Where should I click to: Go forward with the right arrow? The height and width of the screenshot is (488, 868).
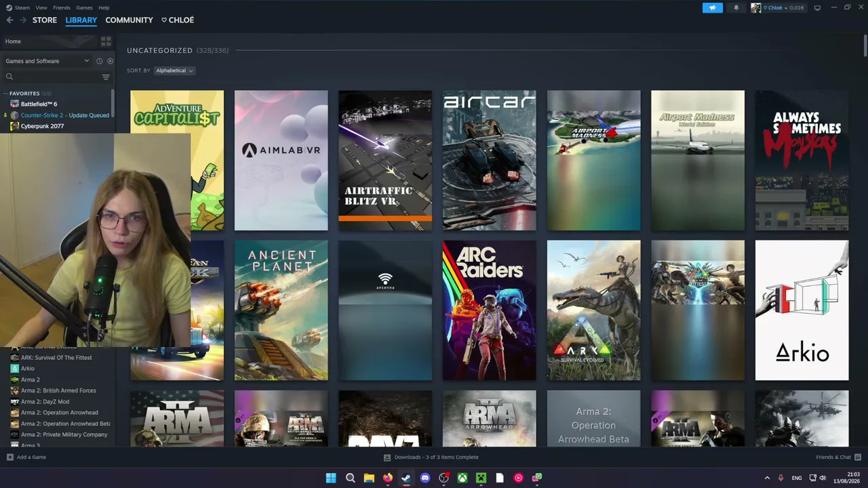click(x=23, y=20)
